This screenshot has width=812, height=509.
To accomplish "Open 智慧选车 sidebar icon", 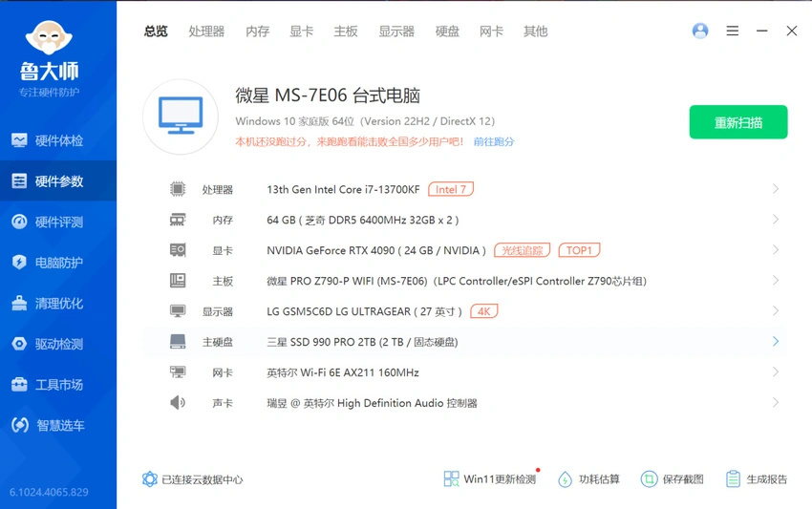I will (x=20, y=425).
